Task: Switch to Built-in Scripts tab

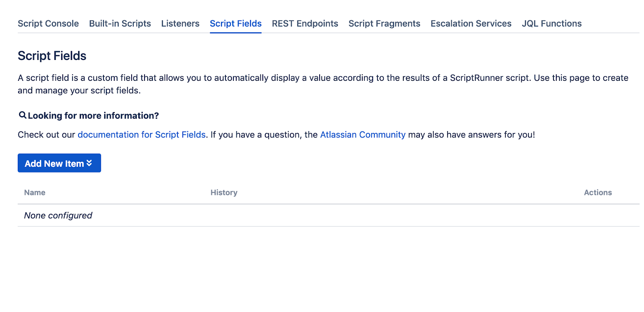Action: click(x=120, y=24)
